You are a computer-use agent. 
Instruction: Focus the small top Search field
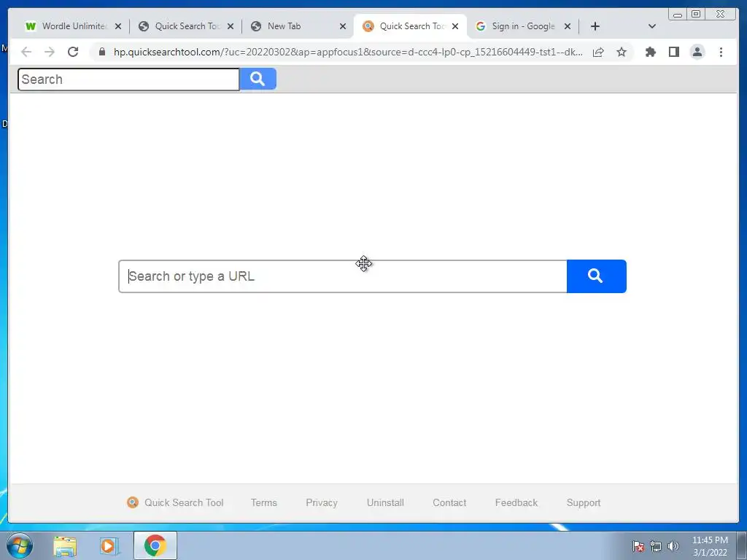(128, 79)
